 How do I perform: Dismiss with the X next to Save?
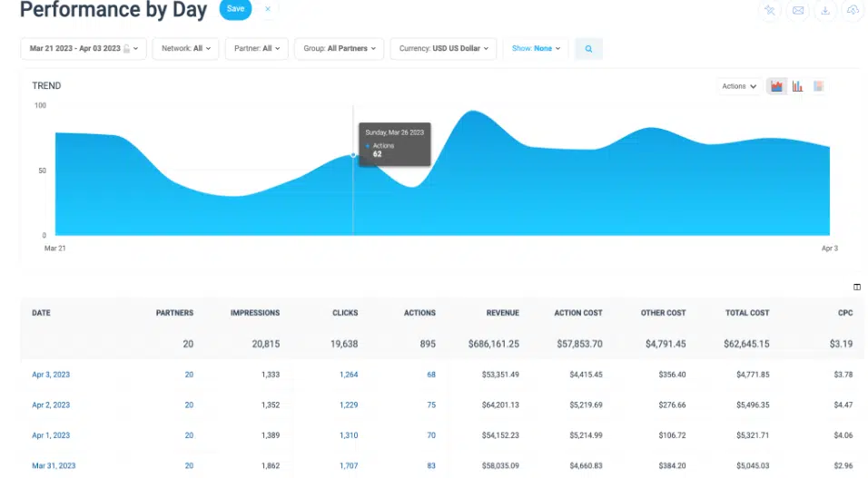coord(267,9)
